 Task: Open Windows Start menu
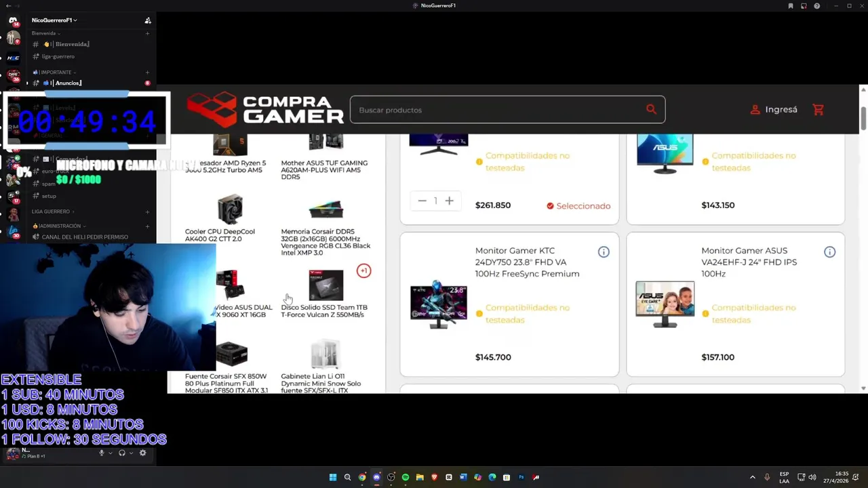[x=333, y=477]
